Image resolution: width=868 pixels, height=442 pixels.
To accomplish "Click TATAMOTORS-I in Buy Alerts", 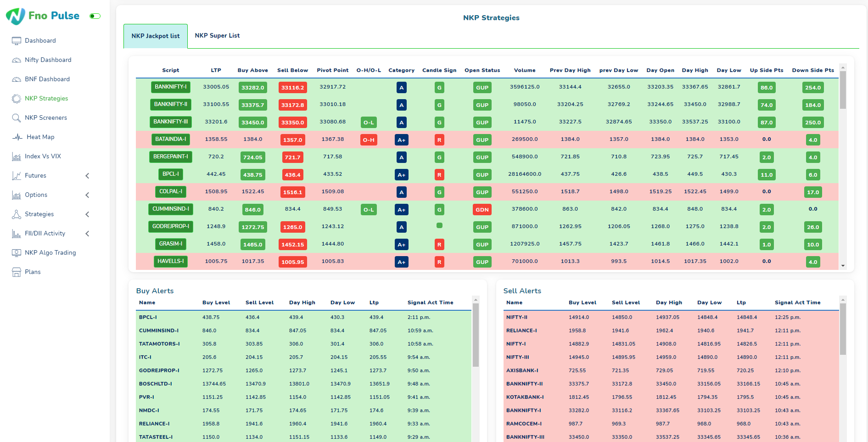I will (x=159, y=344).
